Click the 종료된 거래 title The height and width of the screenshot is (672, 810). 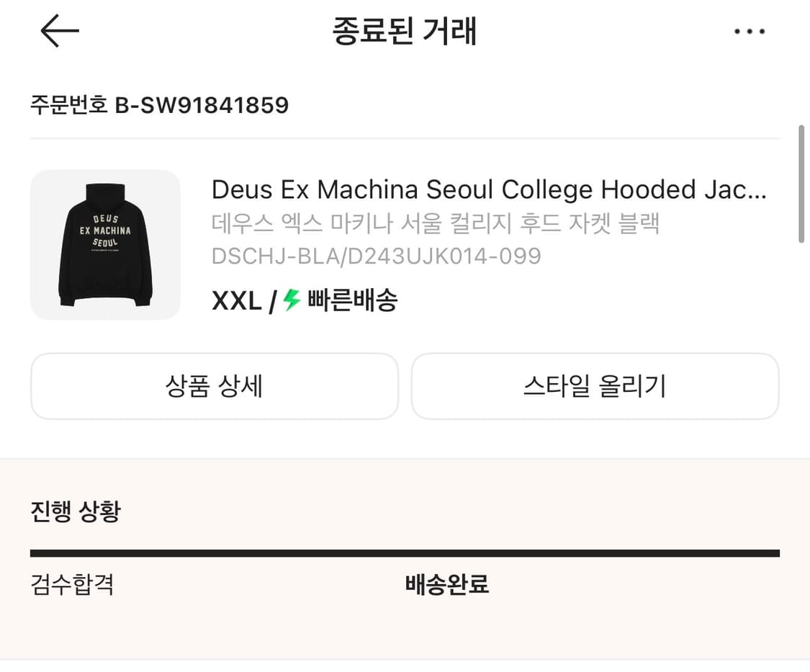[405, 30]
